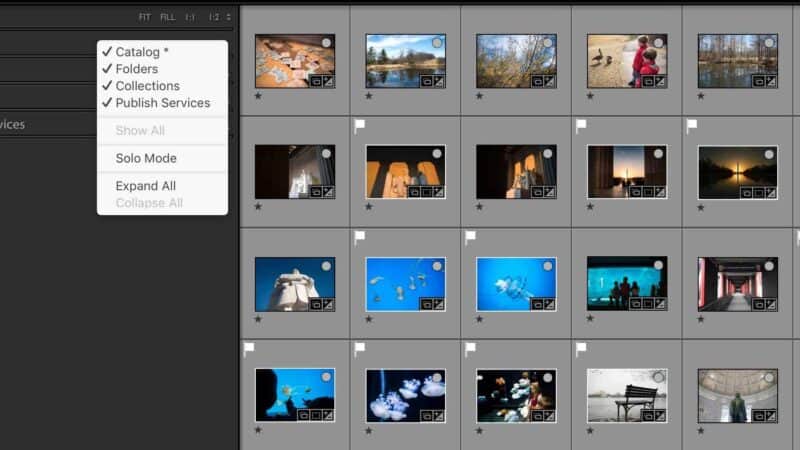Click crop badge on orange-lit statue photo
Screen dimensions: 800x450
tap(427, 192)
